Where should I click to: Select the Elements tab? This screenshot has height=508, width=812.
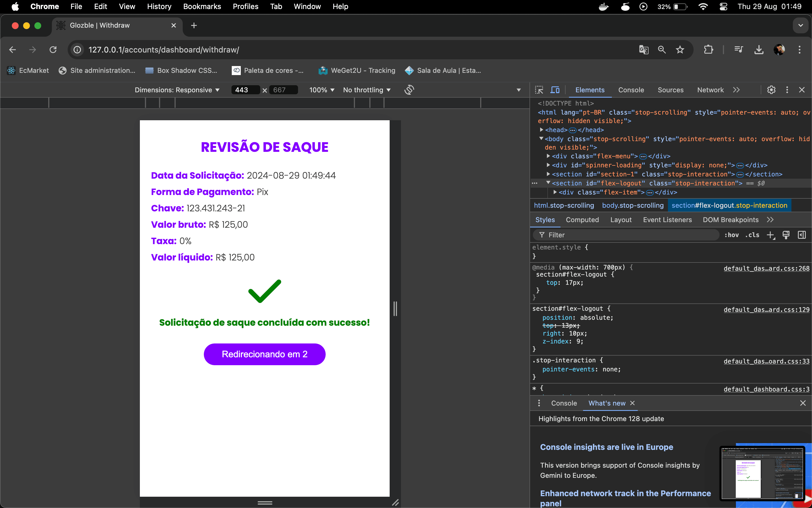(590, 90)
